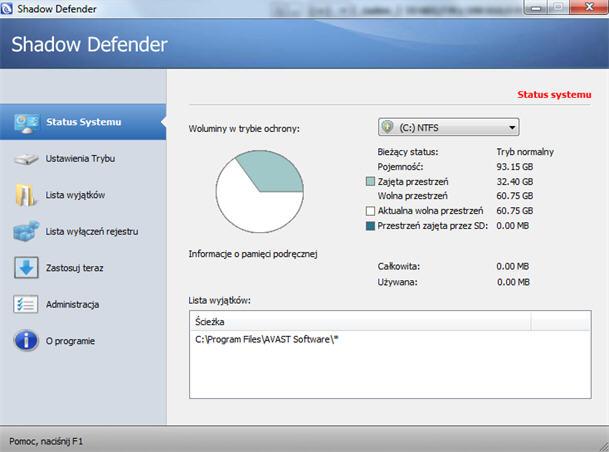Screen dimensions: 609x452
Task: Open Lista wyłączeń rejestru section
Action: tap(92, 231)
